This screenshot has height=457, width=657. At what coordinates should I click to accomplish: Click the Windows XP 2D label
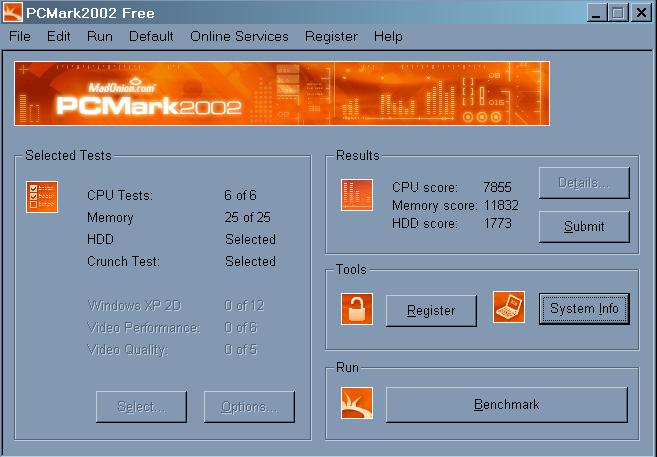click(134, 305)
